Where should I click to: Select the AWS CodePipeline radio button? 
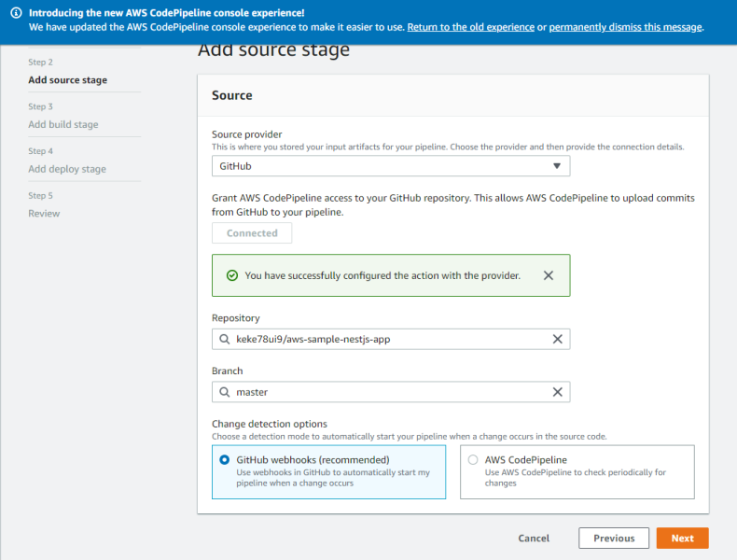pos(473,460)
